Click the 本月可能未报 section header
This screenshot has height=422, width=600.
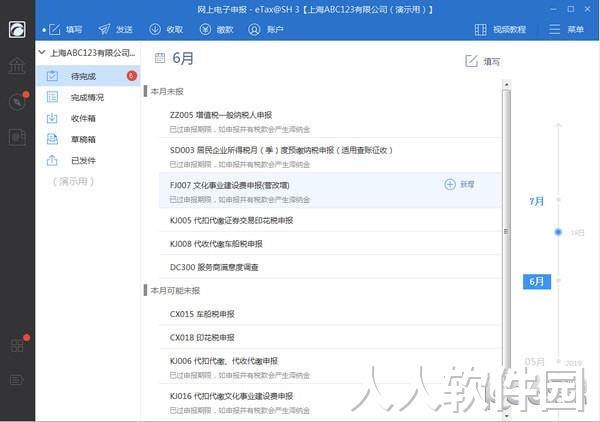pos(175,290)
